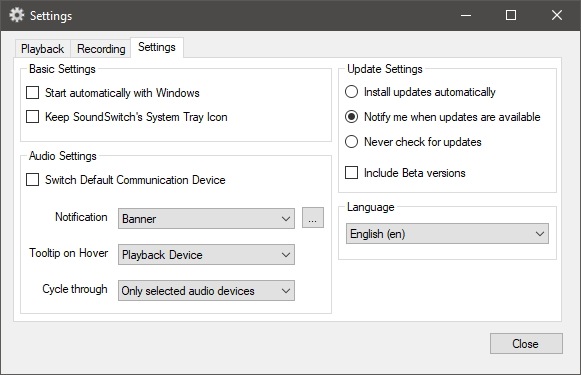Select Never check for updates option
This screenshot has width=581, height=375.
[351, 142]
